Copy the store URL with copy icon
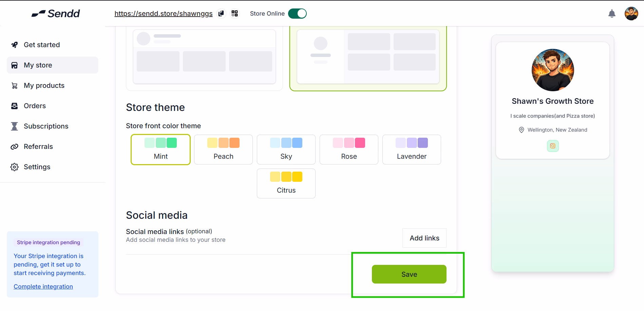The image size is (644, 311). [x=221, y=14]
